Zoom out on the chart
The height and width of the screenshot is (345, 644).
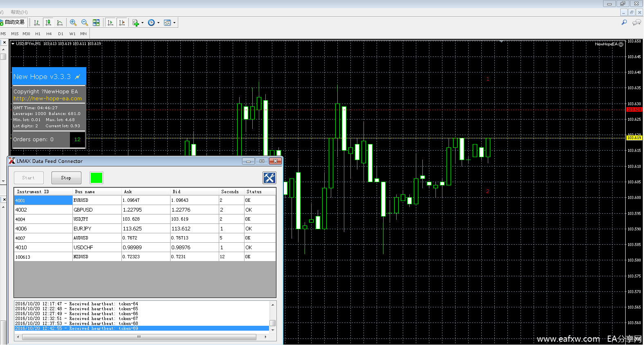tap(85, 23)
